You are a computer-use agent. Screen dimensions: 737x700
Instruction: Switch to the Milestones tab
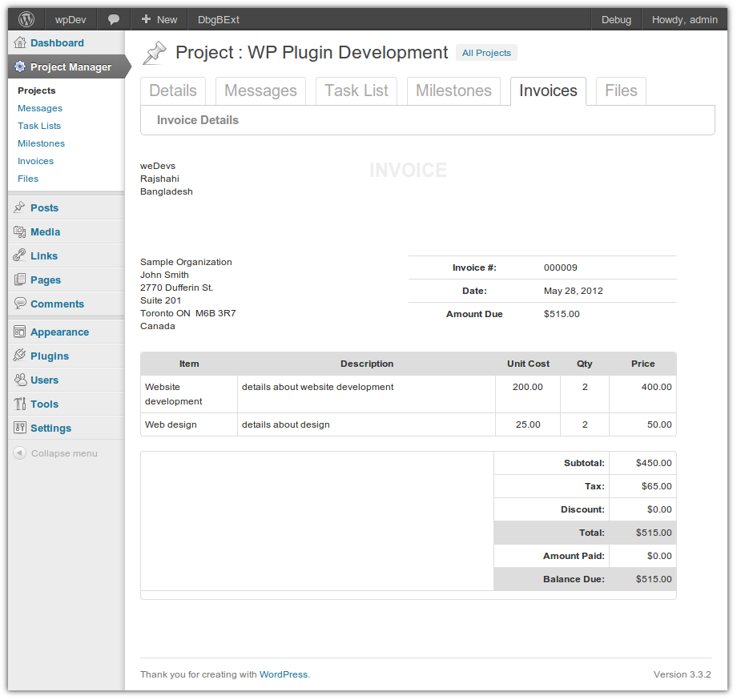(x=453, y=91)
